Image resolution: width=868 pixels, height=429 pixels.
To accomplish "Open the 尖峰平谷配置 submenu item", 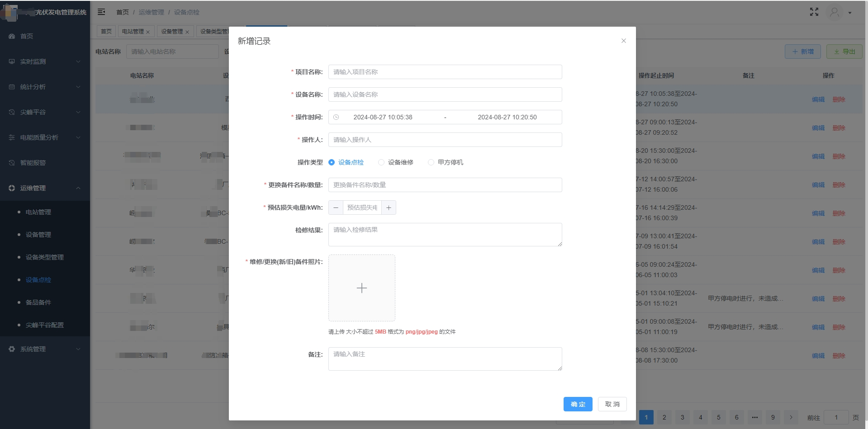I will click(x=45, y=325).
